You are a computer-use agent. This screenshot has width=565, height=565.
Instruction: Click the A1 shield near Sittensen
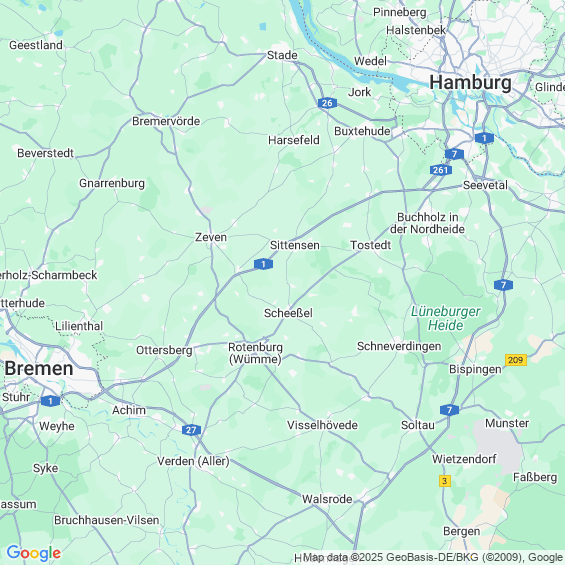(x=263, y=264)
